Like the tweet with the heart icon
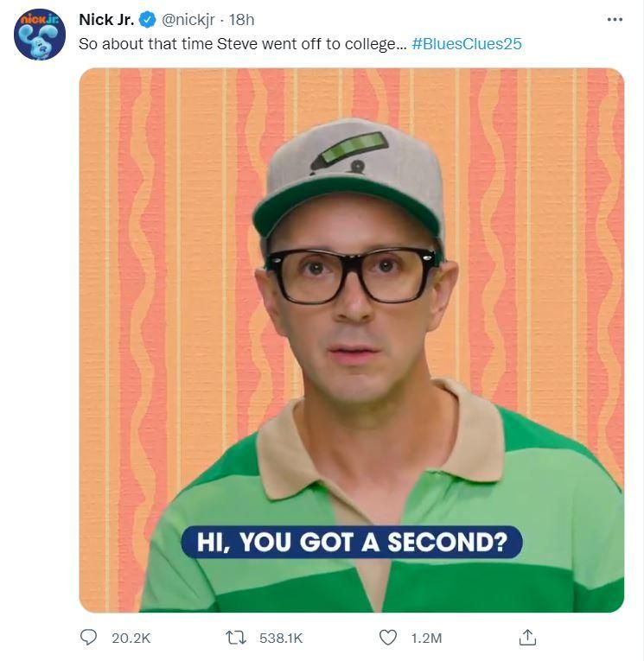 388,638
